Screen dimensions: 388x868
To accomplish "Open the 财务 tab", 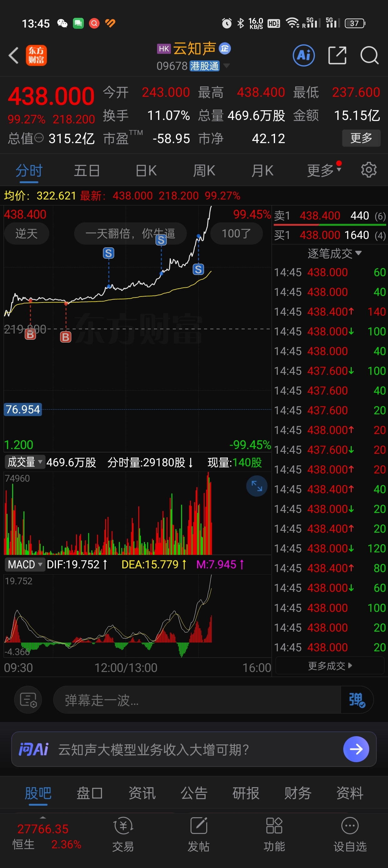I will 298,793.
